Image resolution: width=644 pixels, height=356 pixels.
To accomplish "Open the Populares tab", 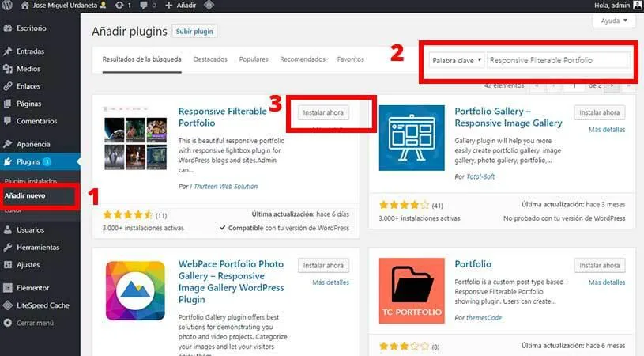I will tap(254, 59).
